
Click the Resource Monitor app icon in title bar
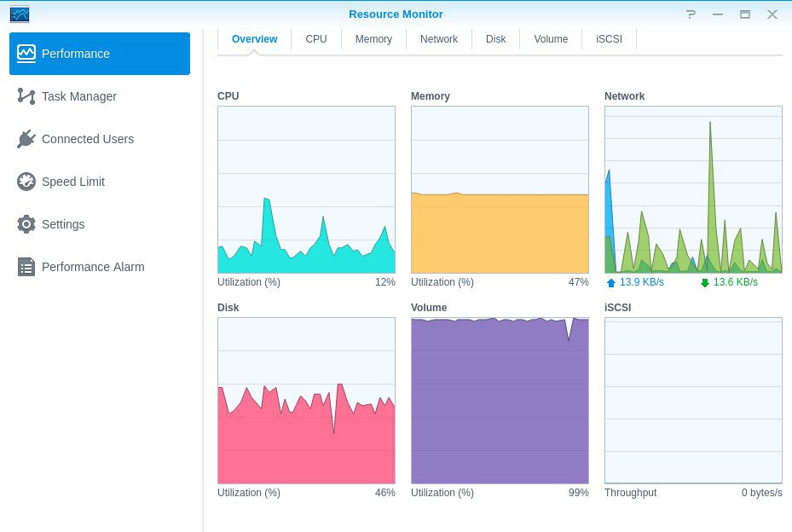pyautogui.click(x=20, y=14)
